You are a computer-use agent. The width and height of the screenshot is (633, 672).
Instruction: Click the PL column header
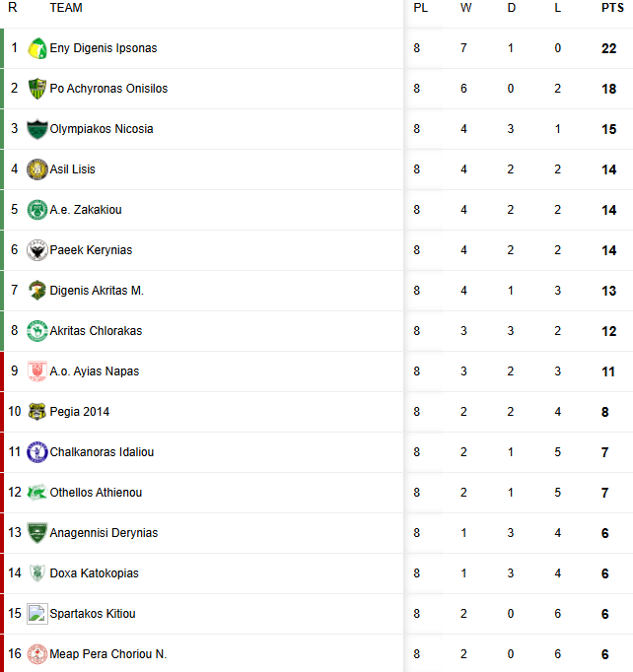click(420, 8)
